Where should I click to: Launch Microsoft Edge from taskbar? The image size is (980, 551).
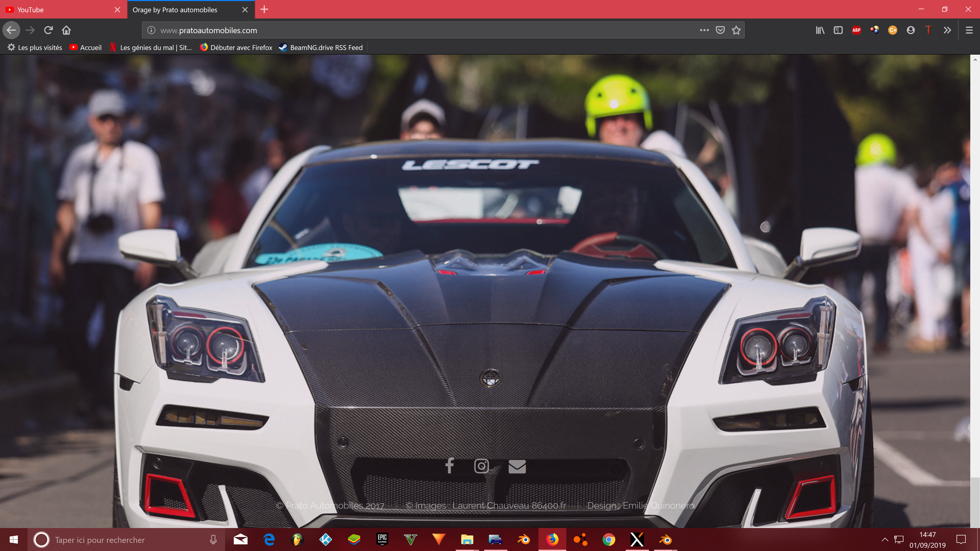(269, 540)
